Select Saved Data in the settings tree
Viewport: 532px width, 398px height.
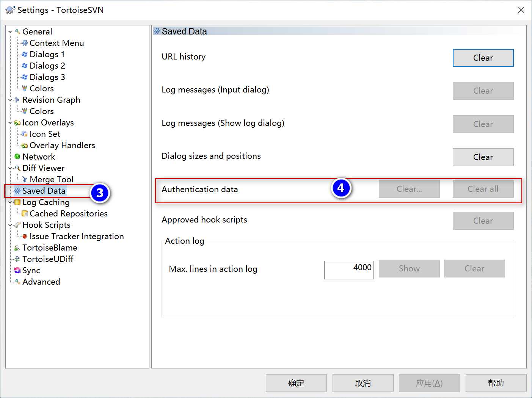coord(44,191)
